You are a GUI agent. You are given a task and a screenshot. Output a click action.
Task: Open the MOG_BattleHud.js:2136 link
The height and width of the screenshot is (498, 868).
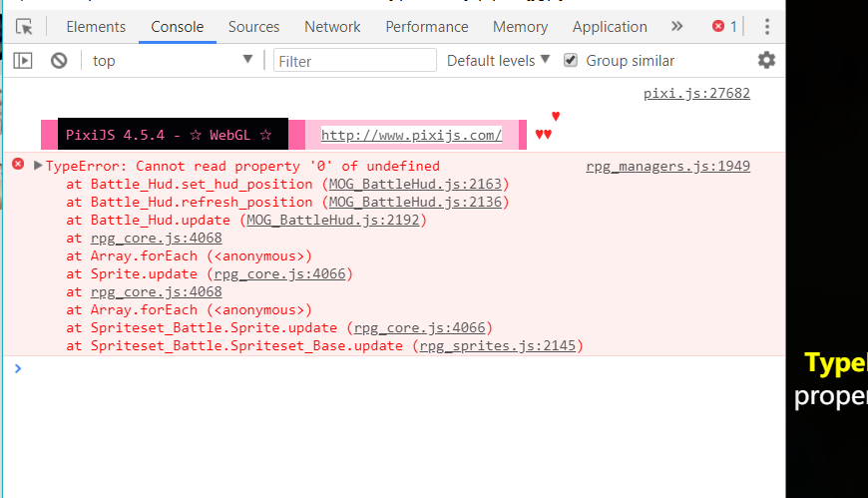[415, 203]
